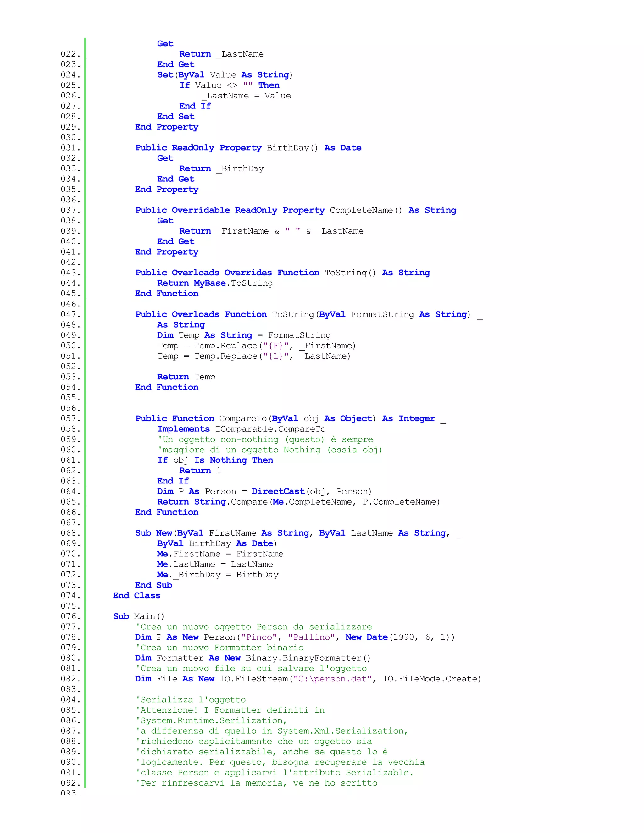Image resolution: width=644 pixels, height=833 pixels.
Task: Click comment 'Un oggetto non-nothing (questo) è sempre'
Action: point(265,439)
